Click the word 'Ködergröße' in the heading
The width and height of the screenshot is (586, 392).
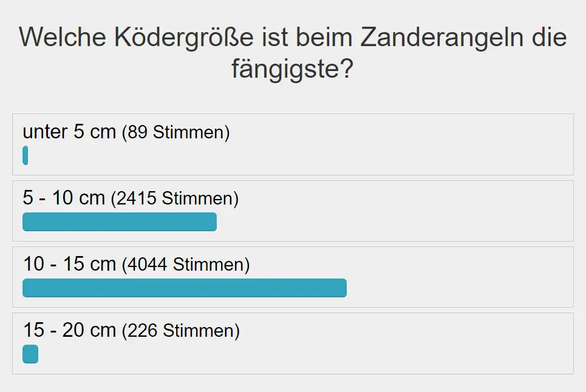(x=184, y=38)
